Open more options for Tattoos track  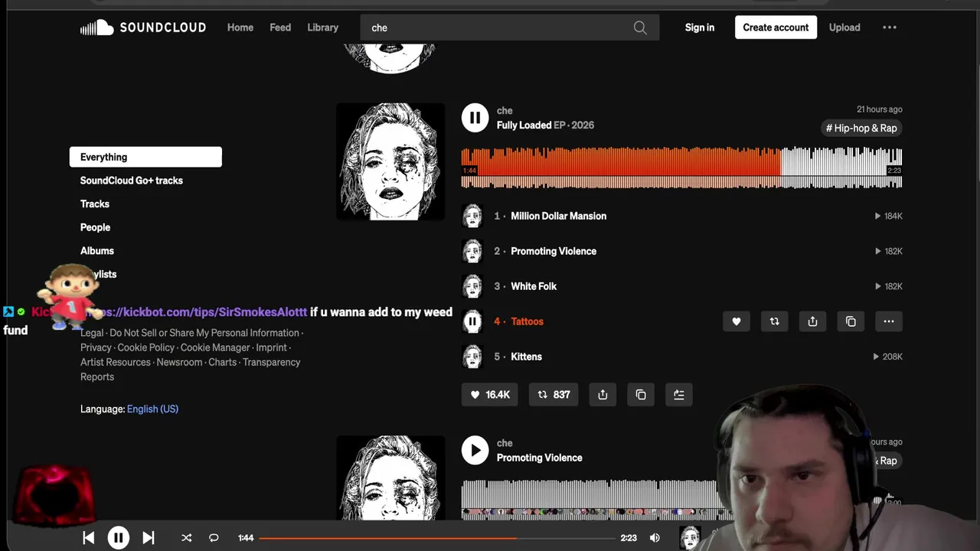click(x=889, y=321)
